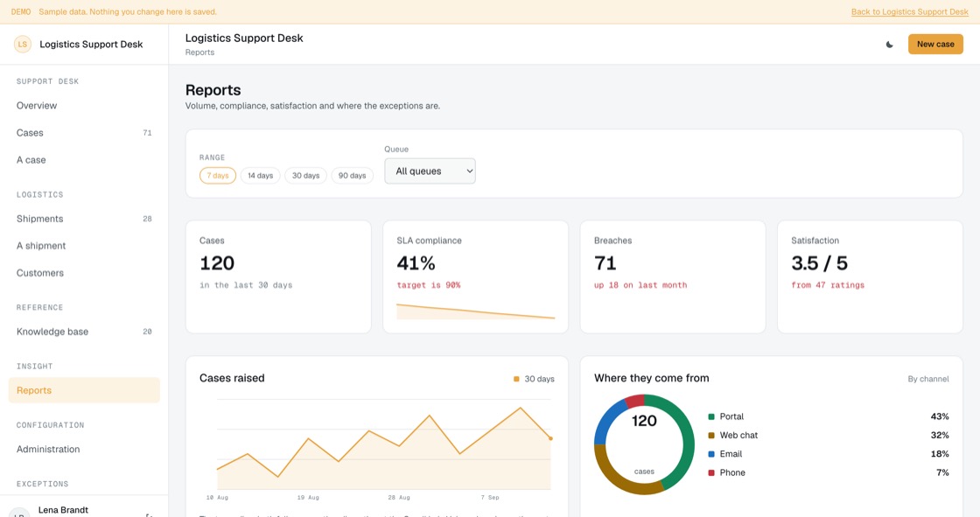Click the Email 18% percentage

point(940,454)
